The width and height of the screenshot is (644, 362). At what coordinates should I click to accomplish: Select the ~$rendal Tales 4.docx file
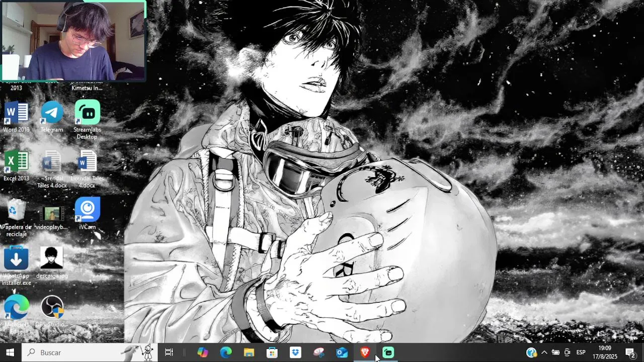[52, 169]
